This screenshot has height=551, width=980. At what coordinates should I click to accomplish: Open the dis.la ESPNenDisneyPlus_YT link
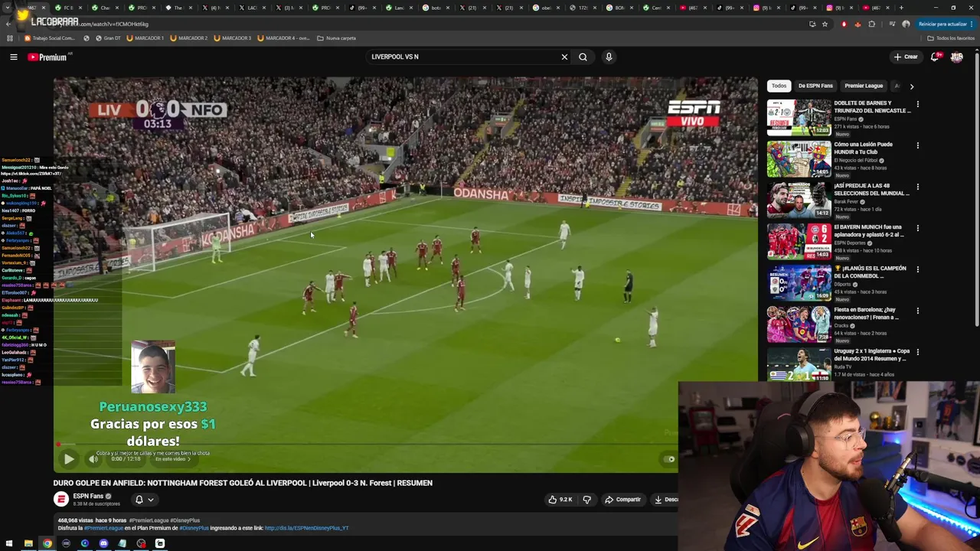306,528
